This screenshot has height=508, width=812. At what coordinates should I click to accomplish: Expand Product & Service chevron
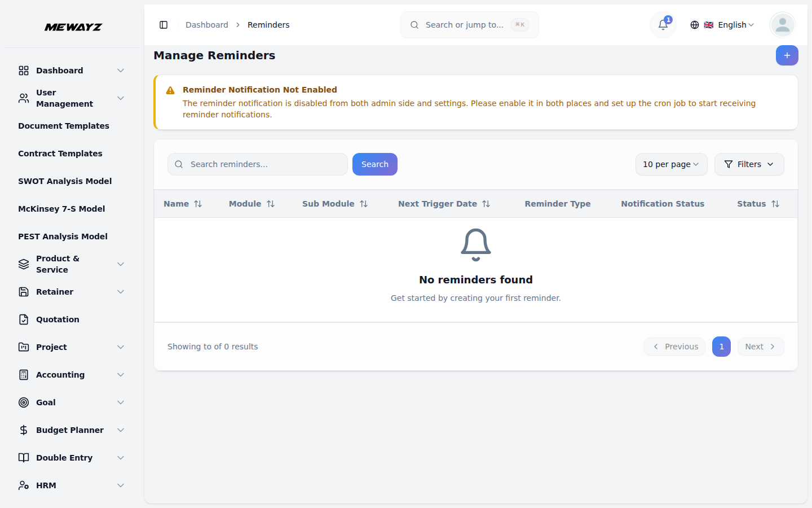[x=121, y=264]
